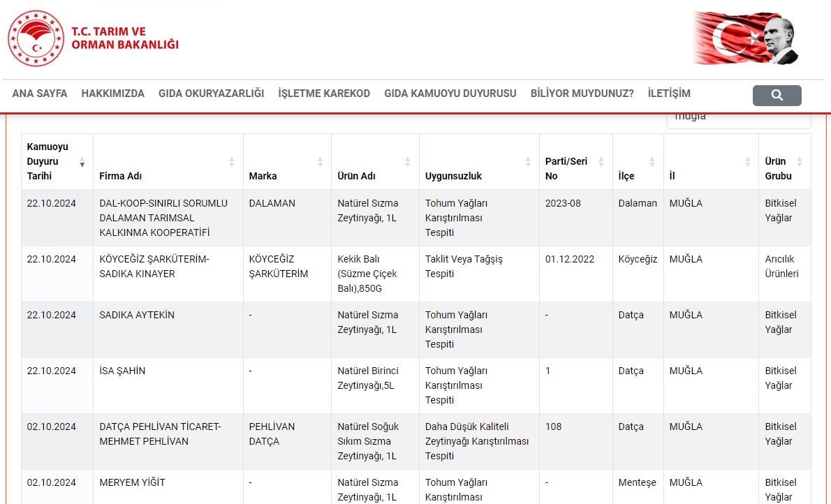Click sort arrows in İl column
Viewport: 831px width, 504px height.
coord(747,162)
